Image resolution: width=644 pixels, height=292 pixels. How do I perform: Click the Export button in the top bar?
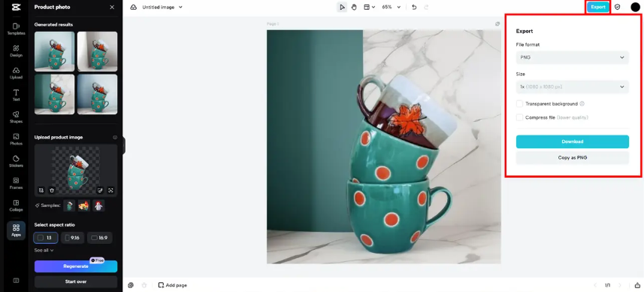click(598, 7)
